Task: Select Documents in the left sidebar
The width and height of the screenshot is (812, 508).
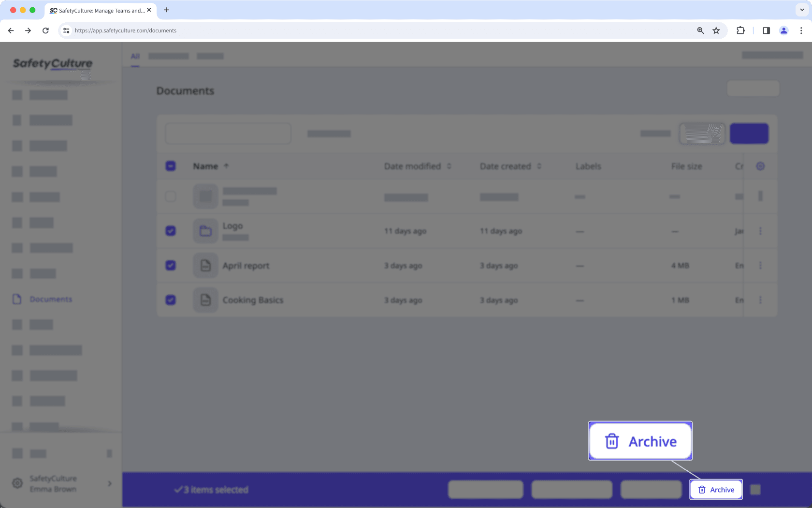Action: pyautogui.click(x=51, y=299)
